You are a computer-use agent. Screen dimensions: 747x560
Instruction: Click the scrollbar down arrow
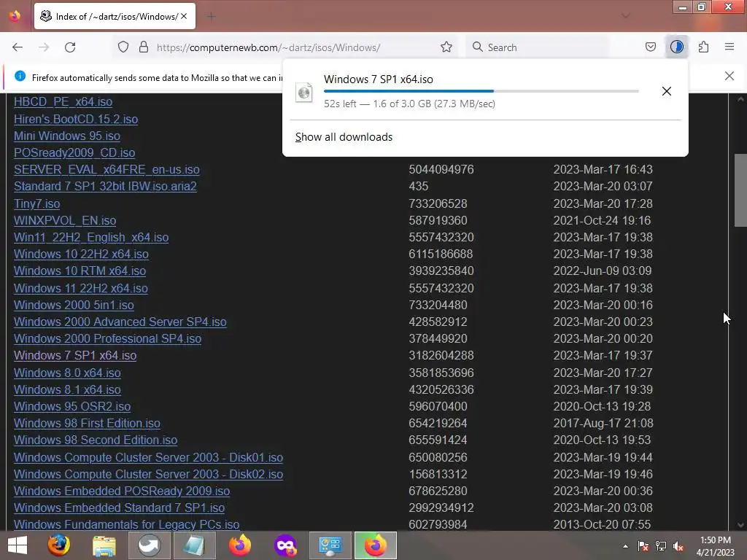pos(740,525)
